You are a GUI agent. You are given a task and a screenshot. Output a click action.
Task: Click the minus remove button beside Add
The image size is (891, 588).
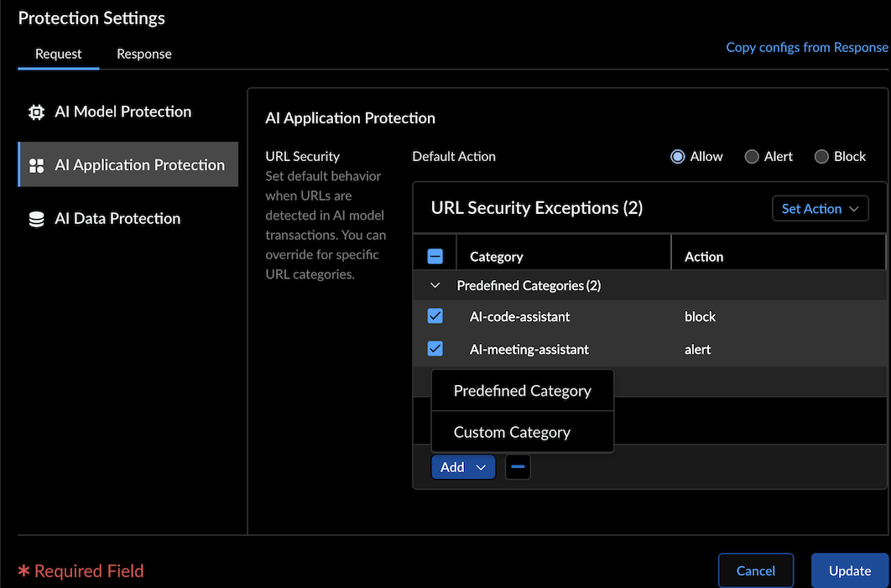coord(518,467)
